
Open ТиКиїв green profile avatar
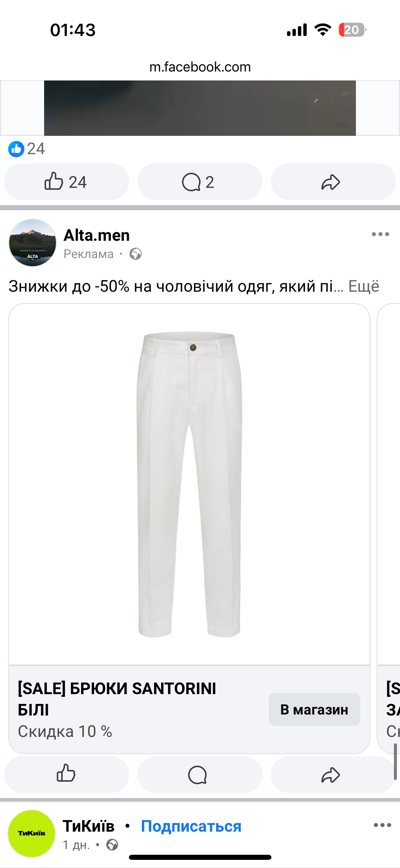click(x=32, y=833)
